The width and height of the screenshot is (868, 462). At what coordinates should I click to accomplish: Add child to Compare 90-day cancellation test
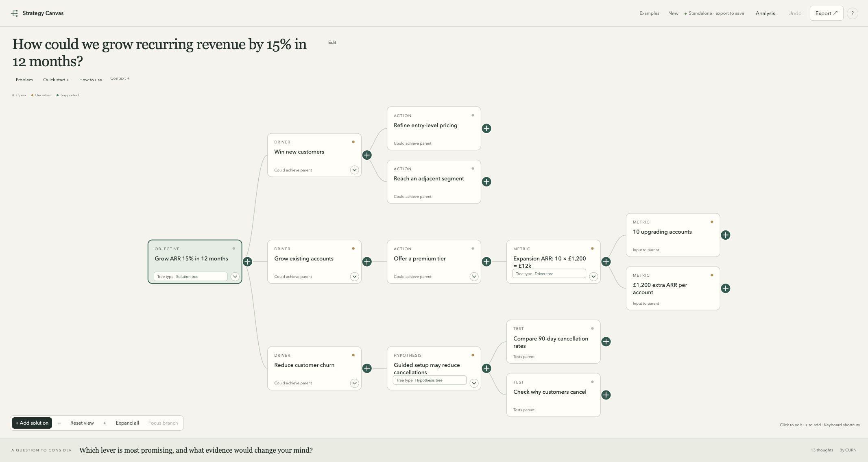click(x=606, y=342)
